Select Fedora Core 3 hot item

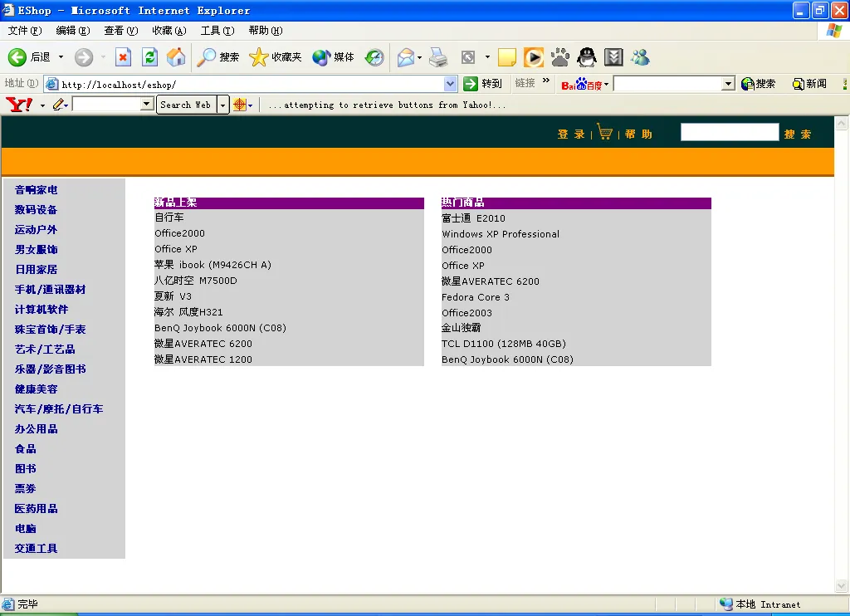pos(476,297)
